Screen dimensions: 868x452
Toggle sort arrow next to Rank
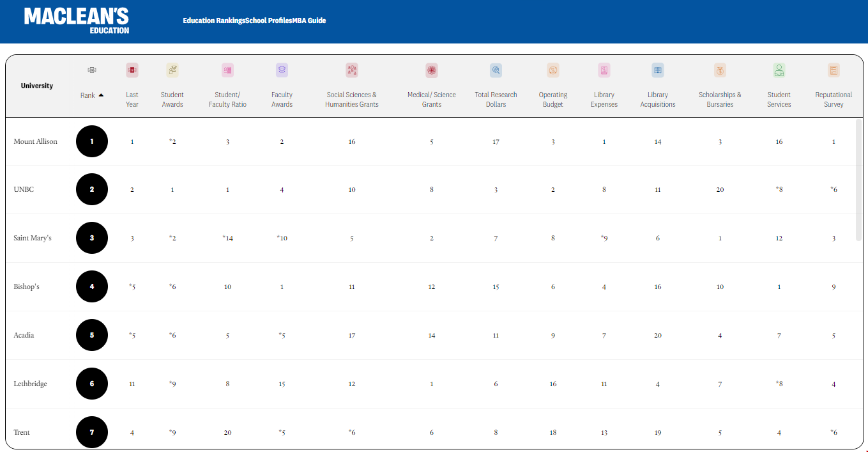[x=101, y=95]
